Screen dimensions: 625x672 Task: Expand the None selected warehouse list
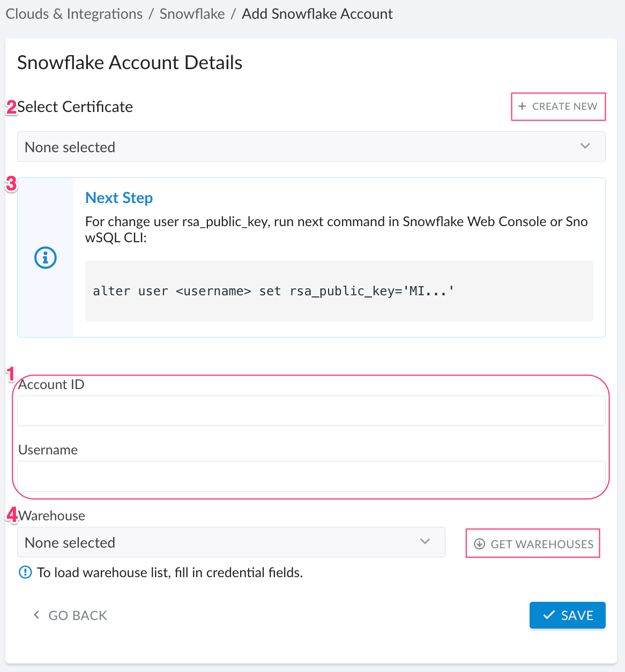coord(230,542)
